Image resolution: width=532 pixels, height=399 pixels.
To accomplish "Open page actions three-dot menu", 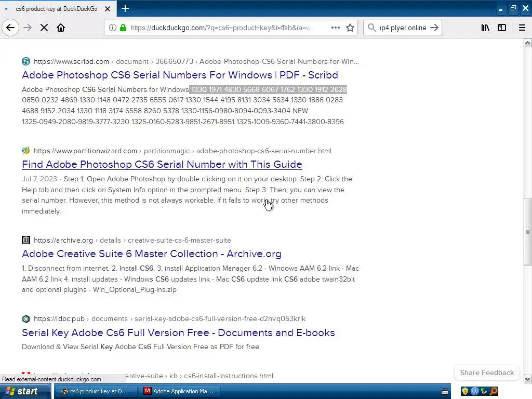I will (335, 28).
